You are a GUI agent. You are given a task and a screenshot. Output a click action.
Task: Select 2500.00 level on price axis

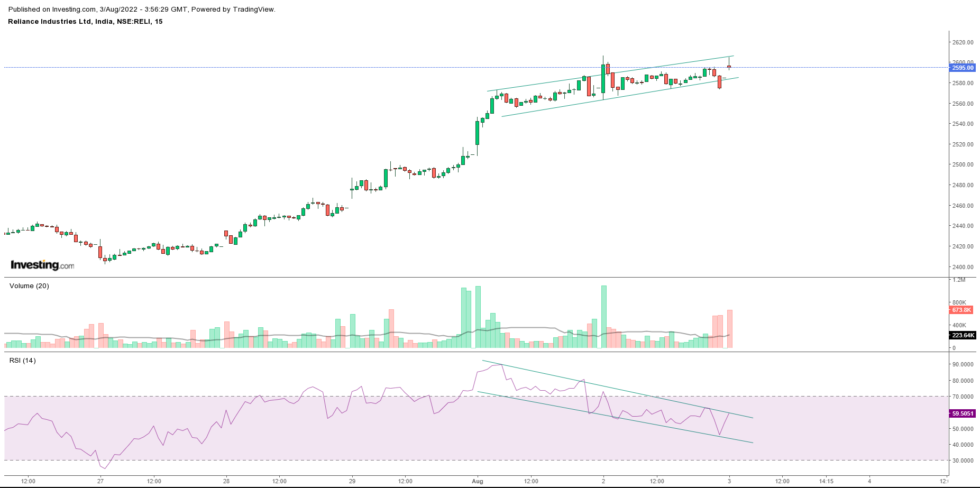[963, 164]
